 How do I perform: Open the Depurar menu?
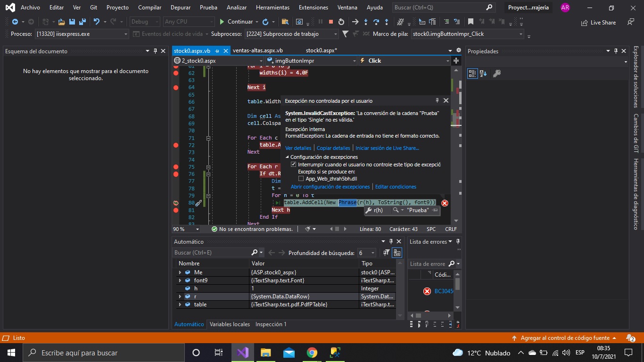[181, 8]
